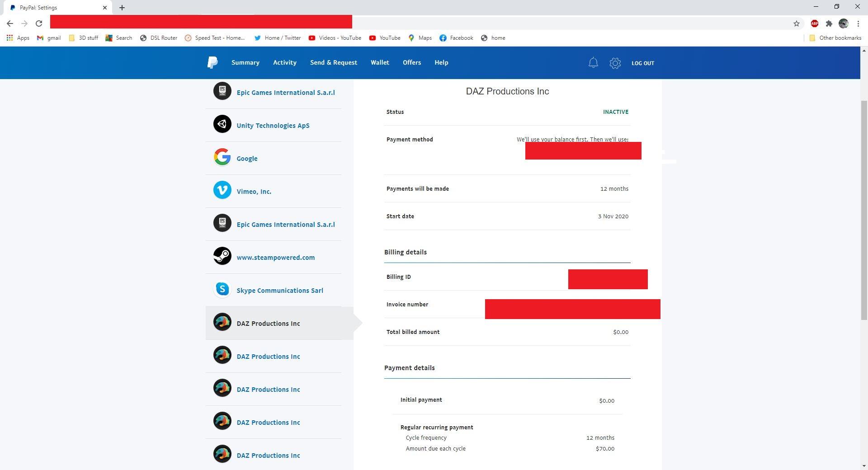Open the Apps grid shortcut
The height and width of the screenshot is (470, 868).
[x=18, y=38]
